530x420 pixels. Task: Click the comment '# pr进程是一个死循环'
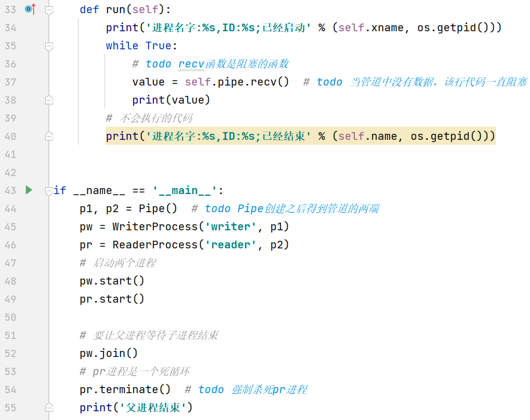pyautogui.click(x=135, y=371)
